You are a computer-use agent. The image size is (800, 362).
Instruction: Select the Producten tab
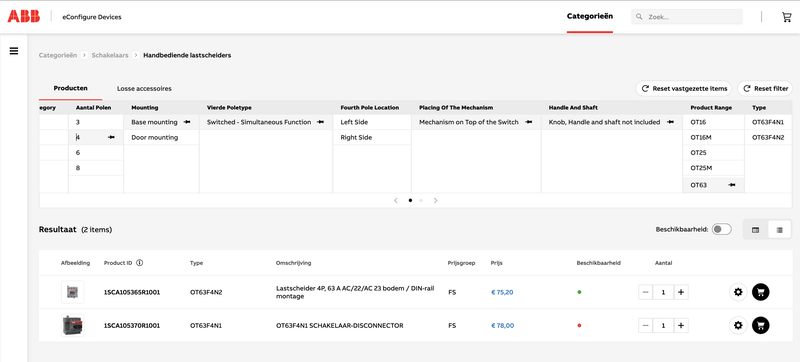[70, 88]
